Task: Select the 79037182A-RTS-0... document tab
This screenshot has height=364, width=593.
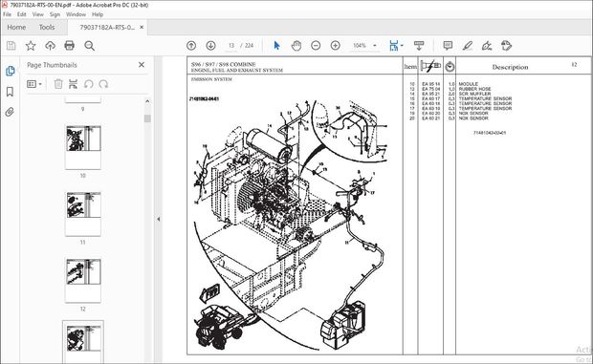Action: click(x=107, y=27)
